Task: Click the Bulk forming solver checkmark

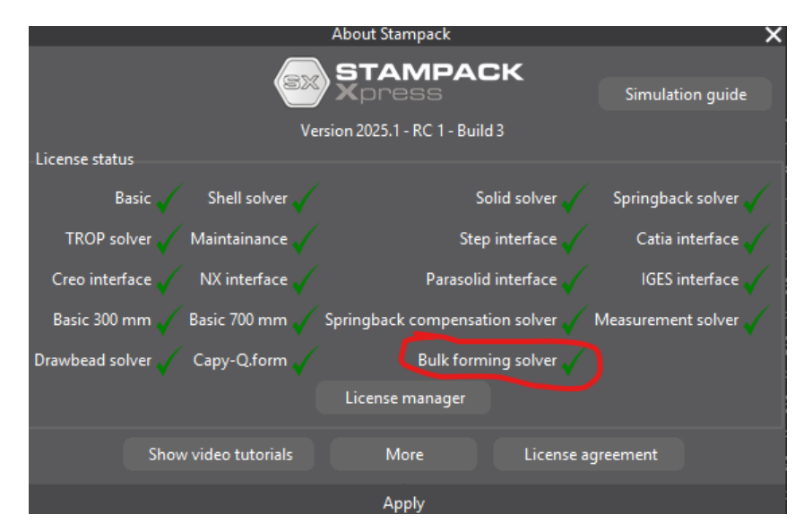Action: pyautogui.click(x=572, y=361)
